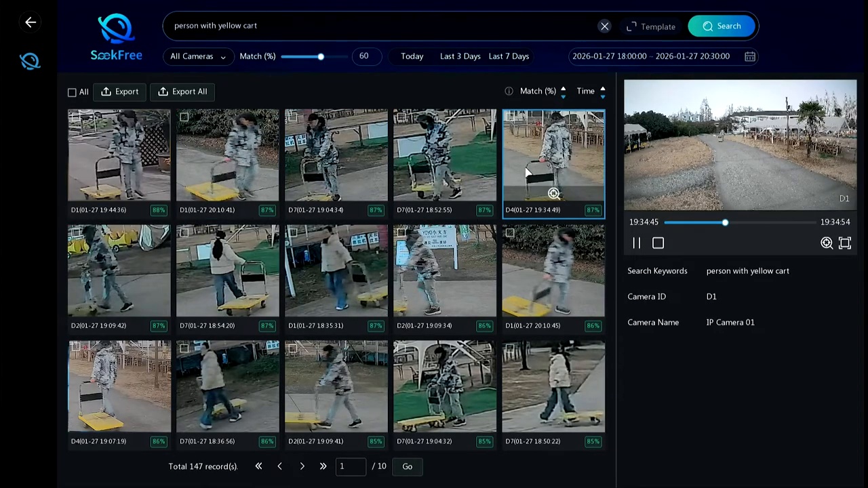The width and height of the screenshot is (868, 488).
Task: Open the video player in fullscreen
Action: 845,243
